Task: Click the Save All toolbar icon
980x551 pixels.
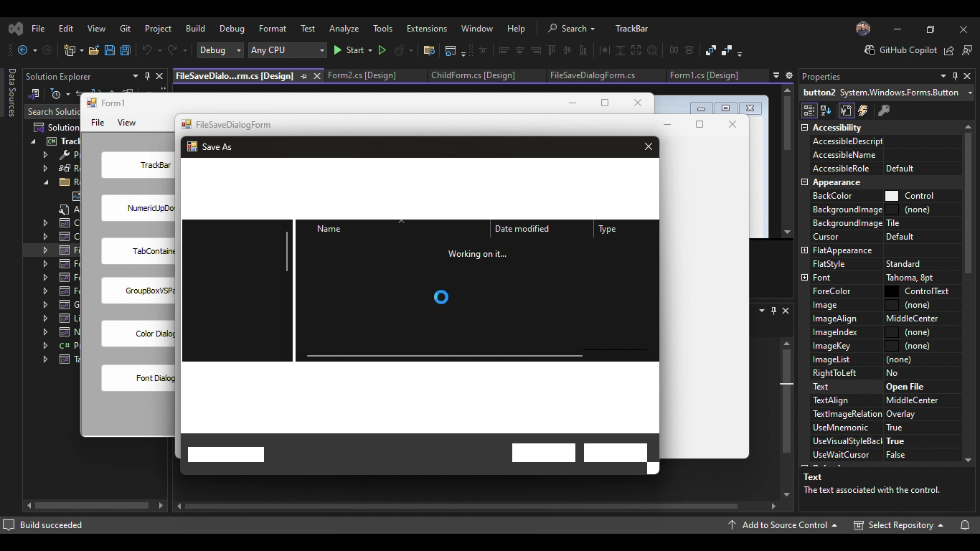Action: tap(125, 50)
